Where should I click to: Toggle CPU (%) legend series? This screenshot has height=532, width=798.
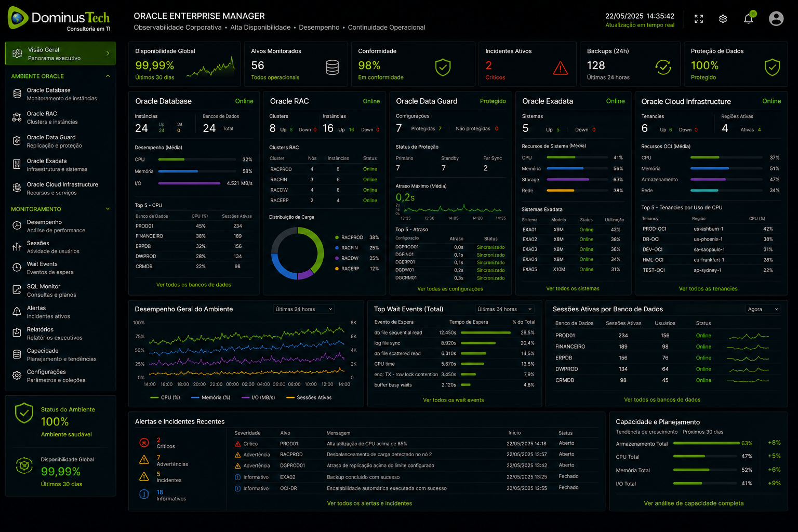tap(165, 397)
